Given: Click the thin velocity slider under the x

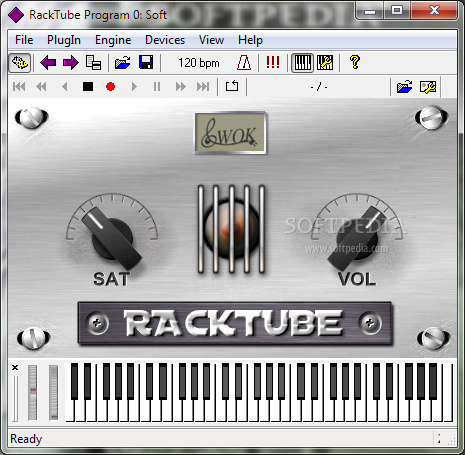Looking at the screenshot, I should tap(15, 398).
